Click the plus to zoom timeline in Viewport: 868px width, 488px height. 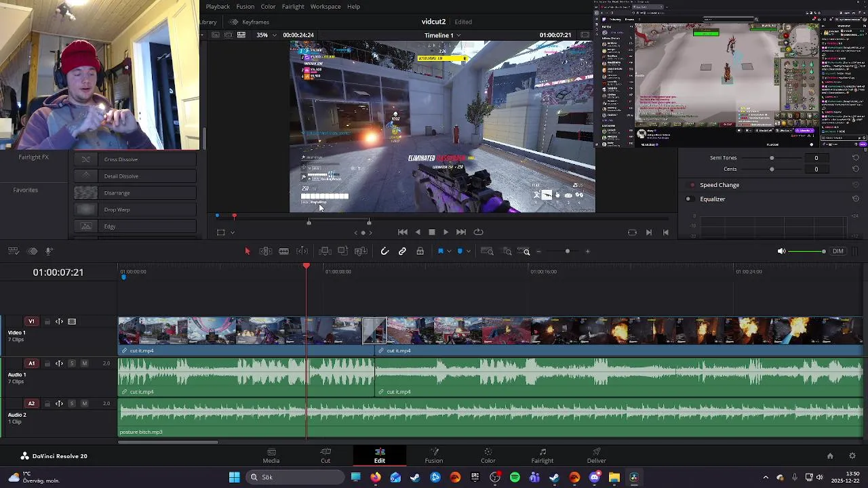(587, 251)
